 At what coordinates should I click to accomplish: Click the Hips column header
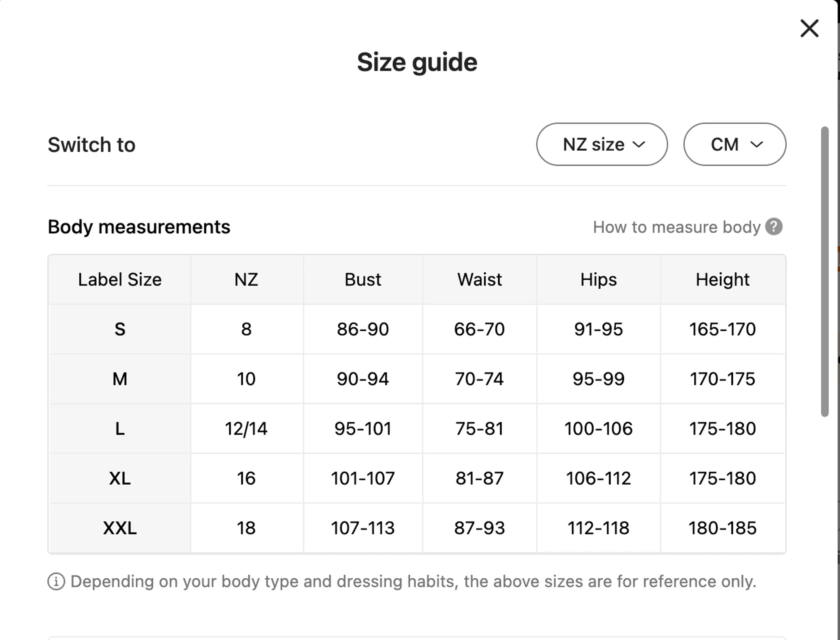click(x=598, y=280)
